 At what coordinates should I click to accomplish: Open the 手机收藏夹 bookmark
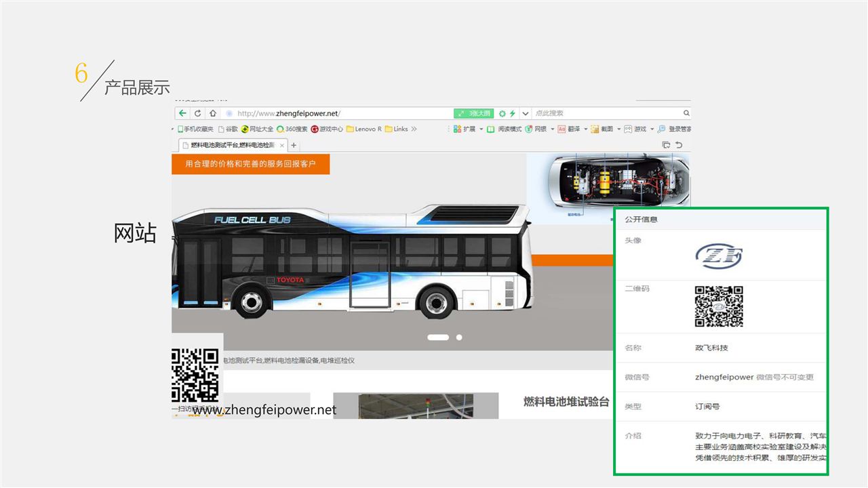click(195, 129)
